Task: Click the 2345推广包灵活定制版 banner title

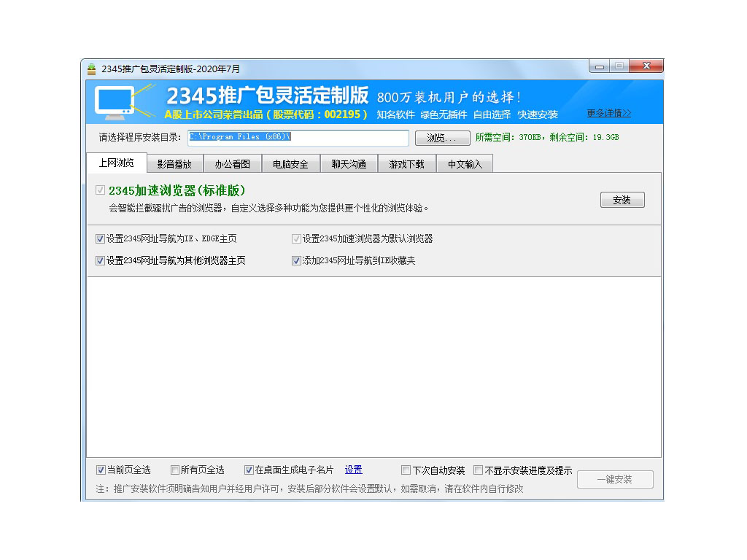Action: (267, 96)
